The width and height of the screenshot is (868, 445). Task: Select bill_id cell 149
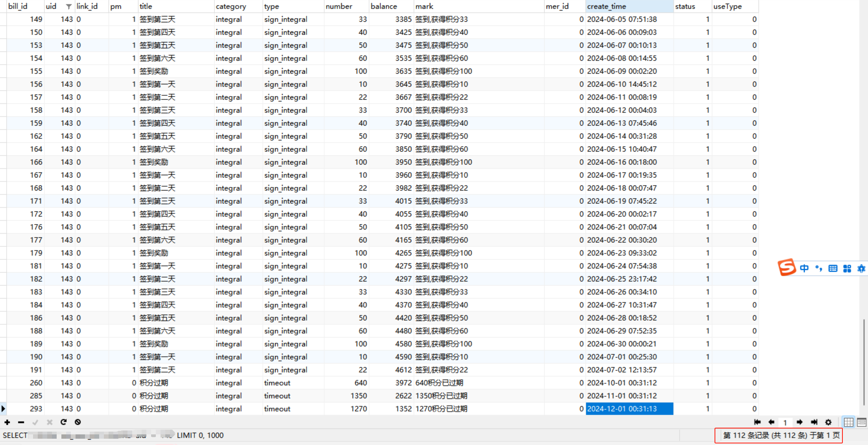coord(25,19)
